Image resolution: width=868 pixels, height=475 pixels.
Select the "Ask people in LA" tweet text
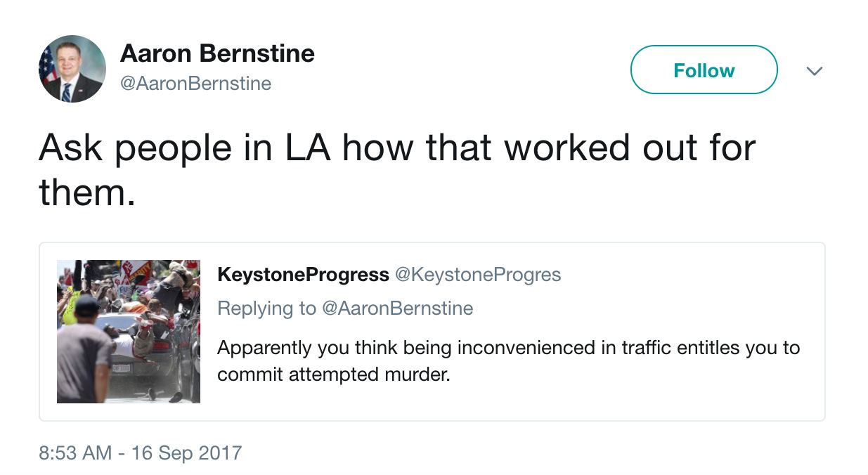click(x=396, y=169)
